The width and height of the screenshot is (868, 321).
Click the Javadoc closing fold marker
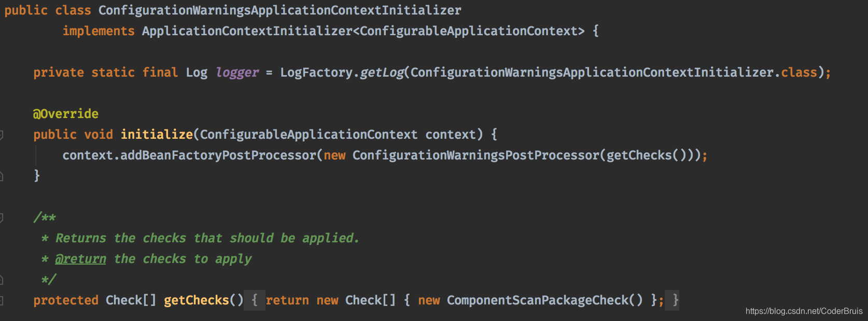coord(2,280)
